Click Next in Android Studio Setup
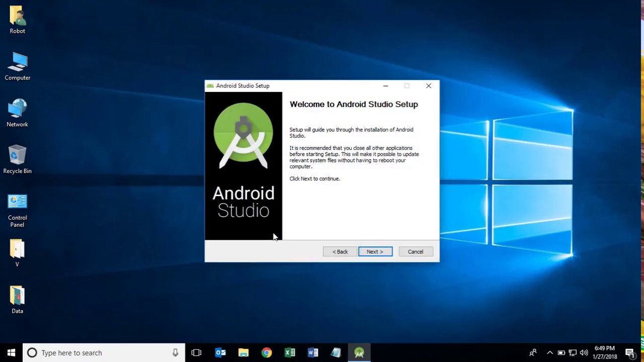 pyautogui.click(x=375, y=251)
